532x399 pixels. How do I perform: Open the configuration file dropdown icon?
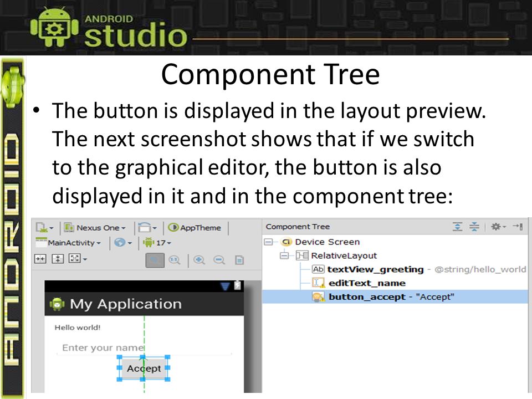pos(44,228)
